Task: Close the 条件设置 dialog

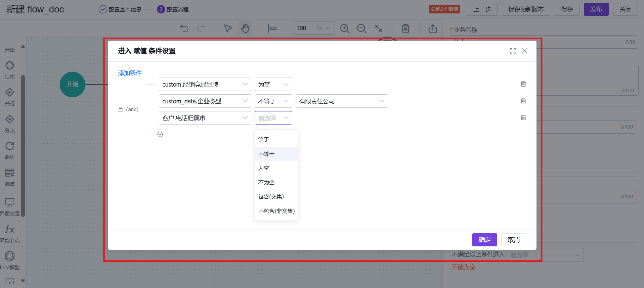Action: (524, 51)
